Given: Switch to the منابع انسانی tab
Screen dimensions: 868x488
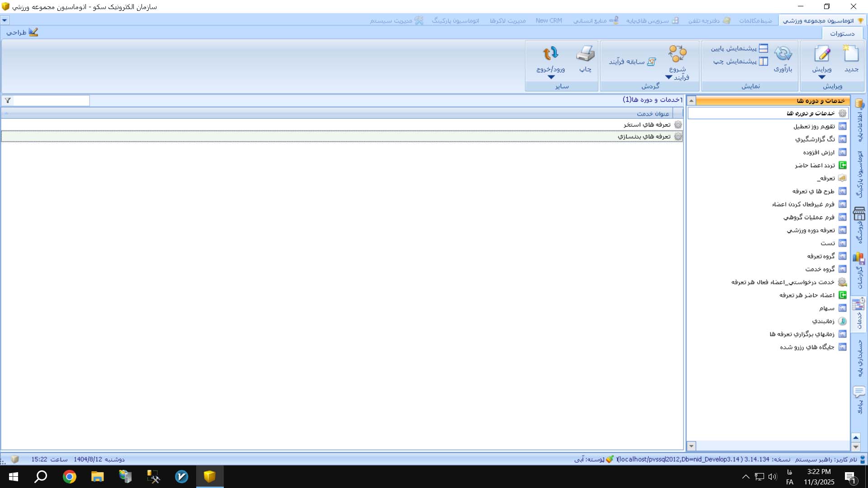Looking at the screenshot, I should pos(596,20).
